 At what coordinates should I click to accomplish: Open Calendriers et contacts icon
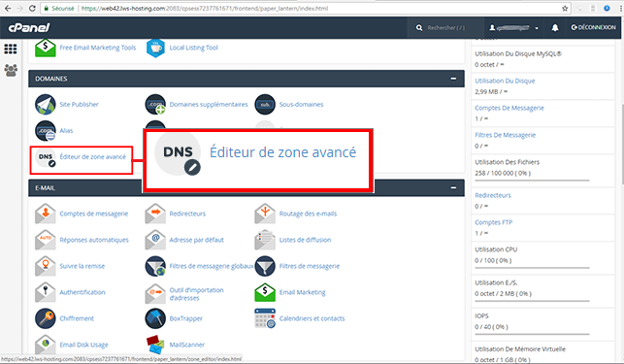(265, 318)
